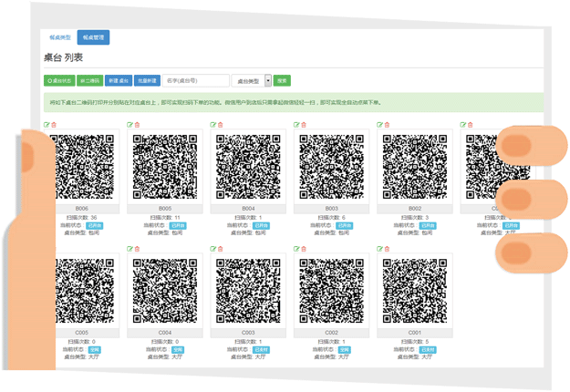
Task: Select the QR code of table B002
Action: coord(415,167)
